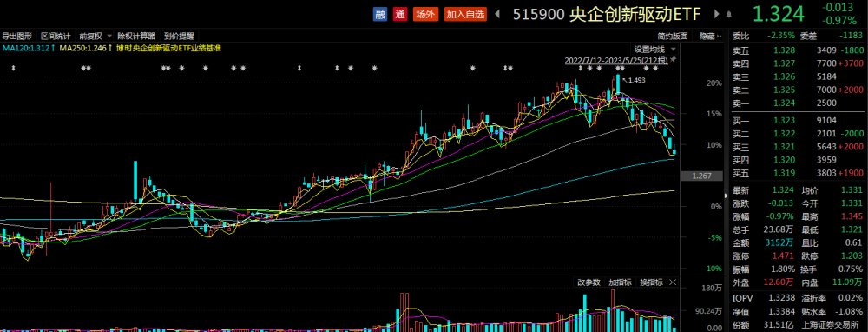
Task: Select 前复权 adjustment mode
Action: [x=91, y=36]
